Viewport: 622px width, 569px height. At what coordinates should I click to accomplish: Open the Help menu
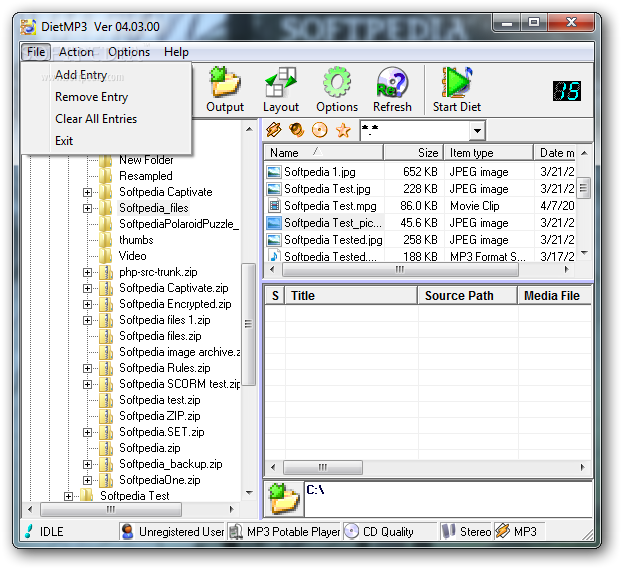[x=176, y=52]
